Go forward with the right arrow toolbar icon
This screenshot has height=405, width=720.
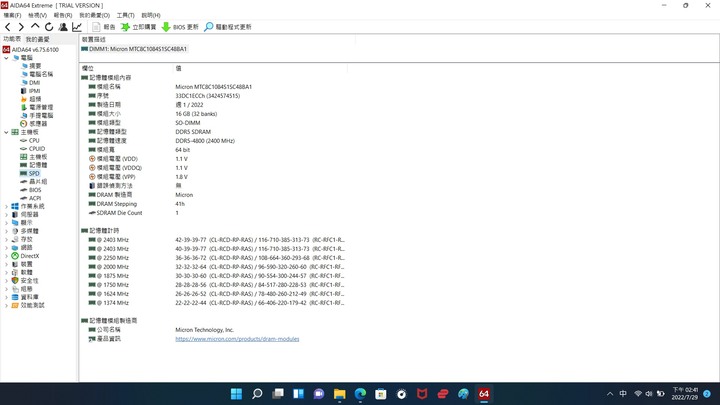coord(21,27)
